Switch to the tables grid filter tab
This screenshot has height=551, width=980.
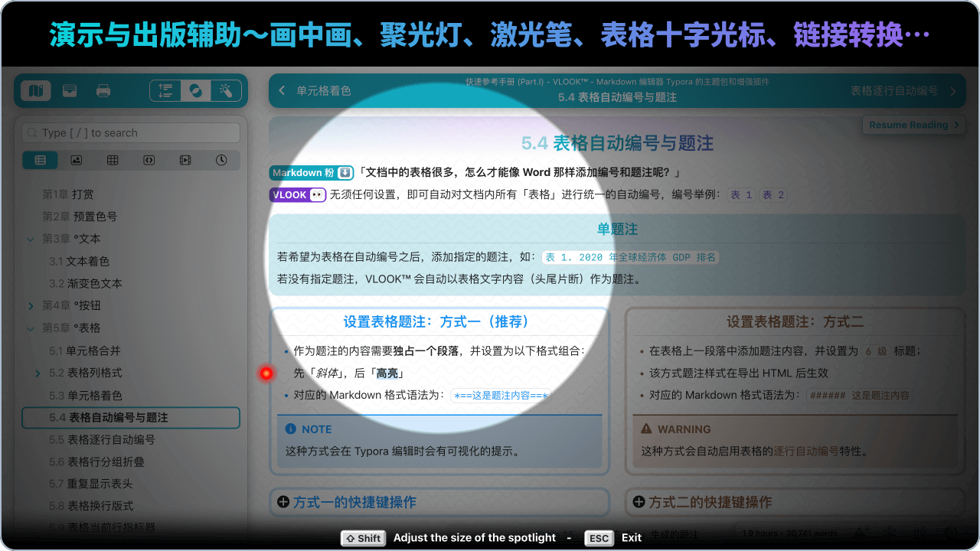coord(113,160)
